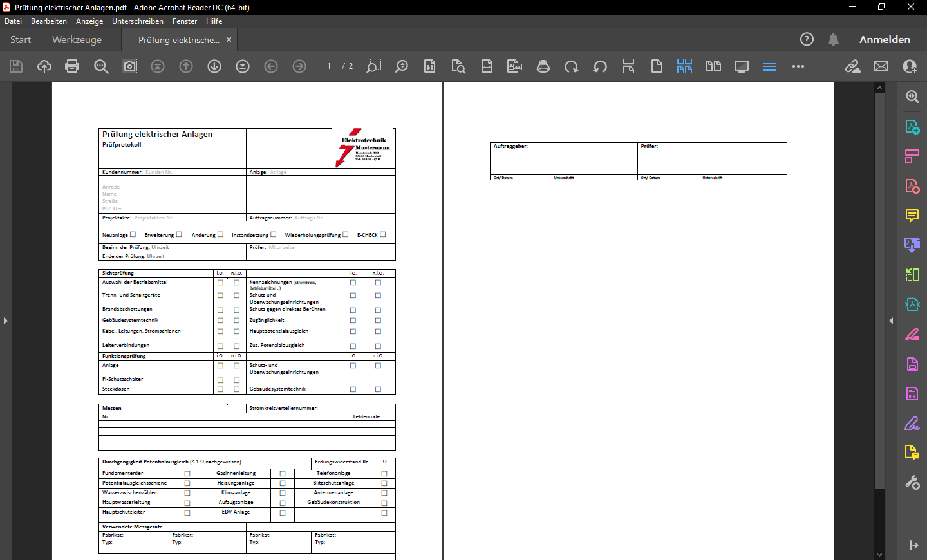The width and height of the screenshot is (927, 560).
Task: Click the page number input field
Action: click(x=329, y=66)
